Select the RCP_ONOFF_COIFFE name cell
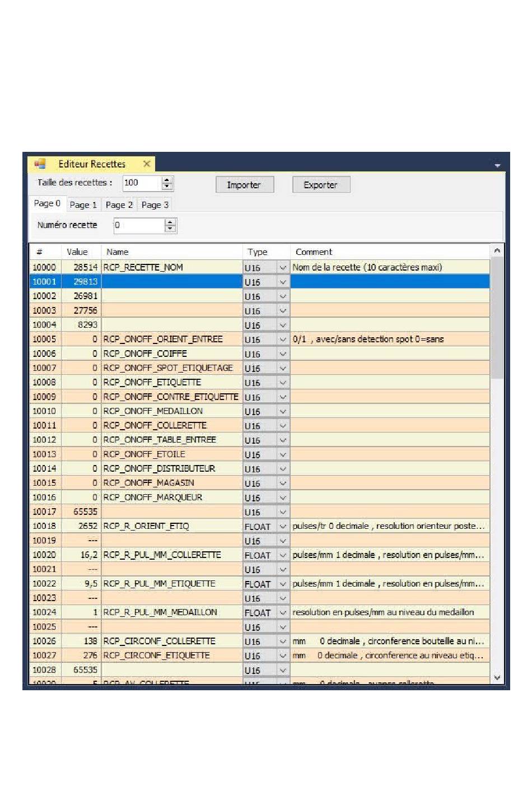532x795 pixels. coord(171,354)
